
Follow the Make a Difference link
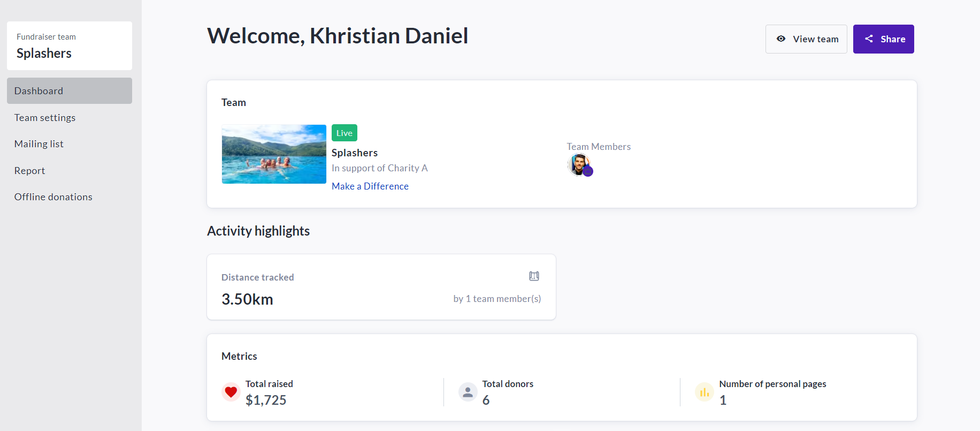370,186
